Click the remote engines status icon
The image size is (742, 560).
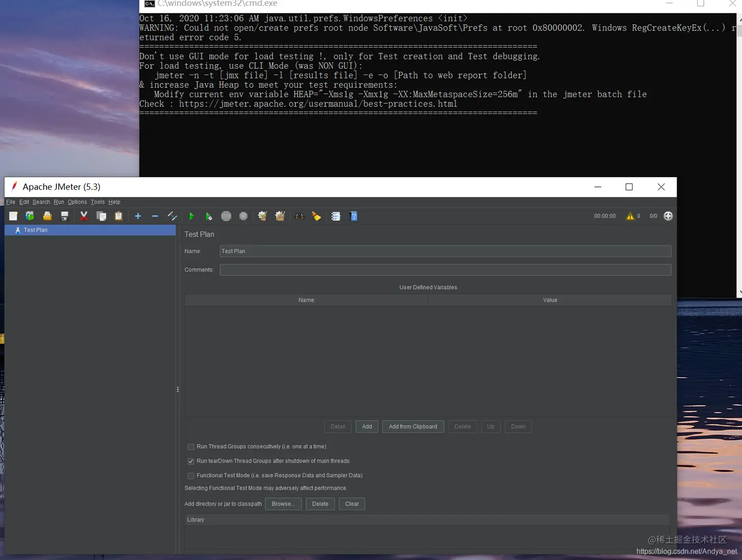click(x=668, y=216)
